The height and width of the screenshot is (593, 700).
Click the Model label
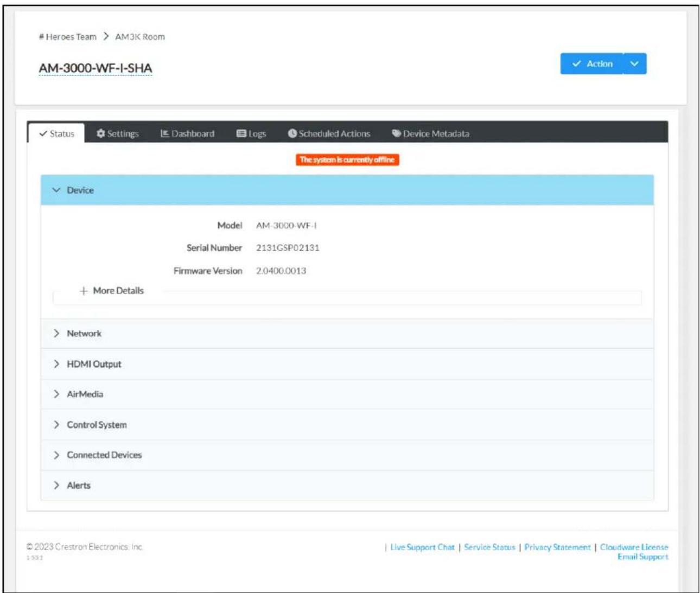pos(230,225)
